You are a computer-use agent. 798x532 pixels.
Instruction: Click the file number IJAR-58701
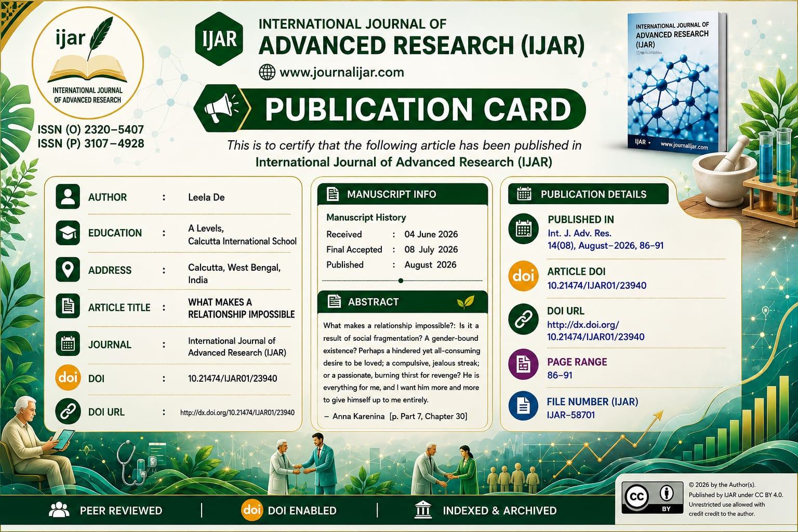coord(571,415)
